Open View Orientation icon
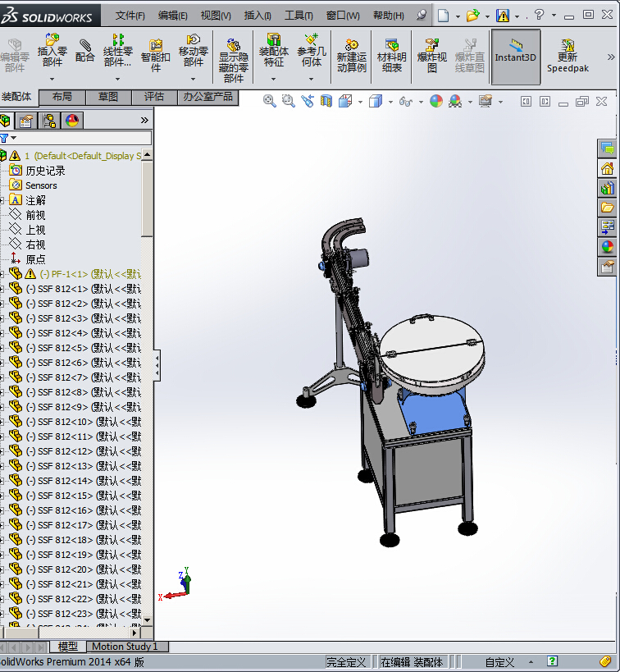Screen dimensions: 620x672 click(345, 101)
